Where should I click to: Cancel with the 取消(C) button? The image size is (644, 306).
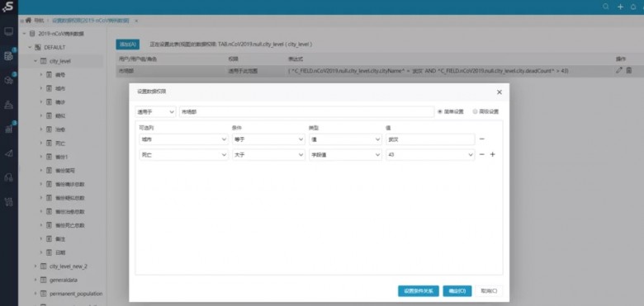(489, 291)
